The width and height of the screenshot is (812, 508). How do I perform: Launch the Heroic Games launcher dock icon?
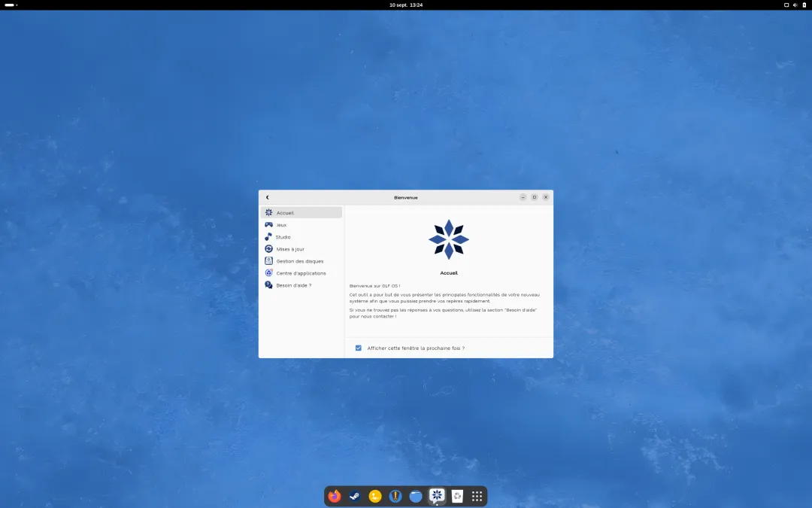[395, 496]
